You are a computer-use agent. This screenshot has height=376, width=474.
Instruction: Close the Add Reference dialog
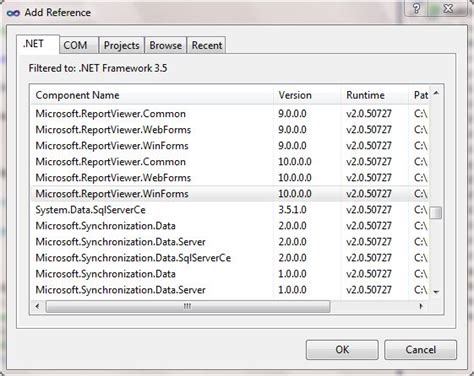point(449,8)
